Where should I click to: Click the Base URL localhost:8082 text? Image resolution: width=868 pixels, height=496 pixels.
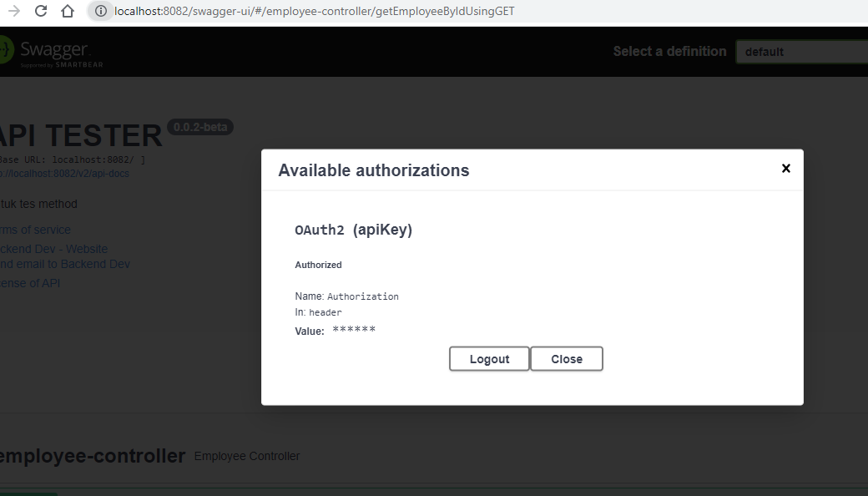[x=73, y=159]
